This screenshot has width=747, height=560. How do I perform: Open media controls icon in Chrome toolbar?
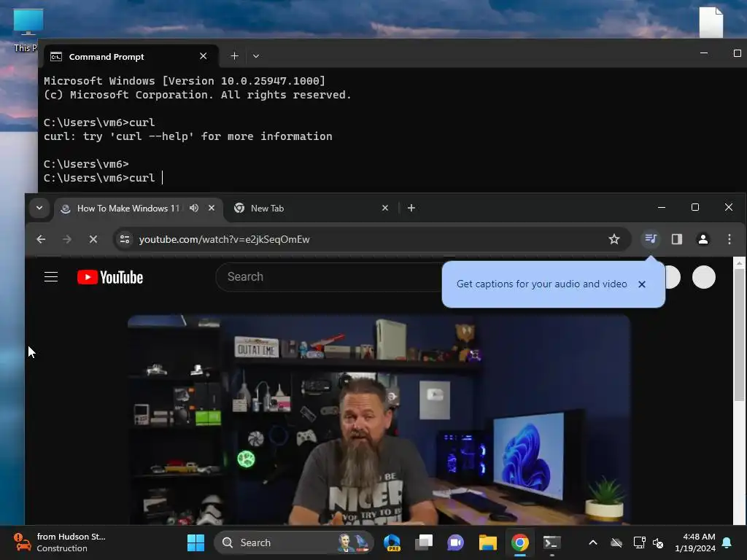(x=651, y=239)
